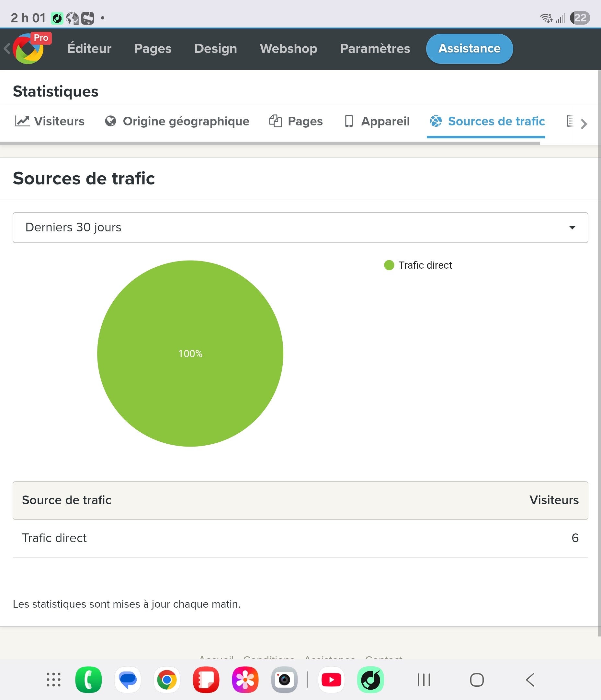Click the Visiteurs chart icon
Viewport: 601px width, 700px height.
click(22, 121)
